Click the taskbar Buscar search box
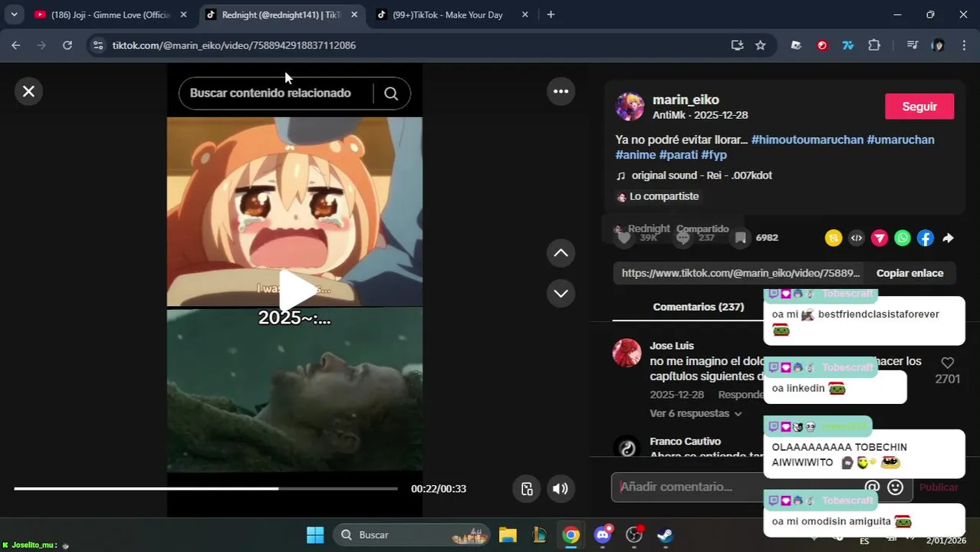 411,535
